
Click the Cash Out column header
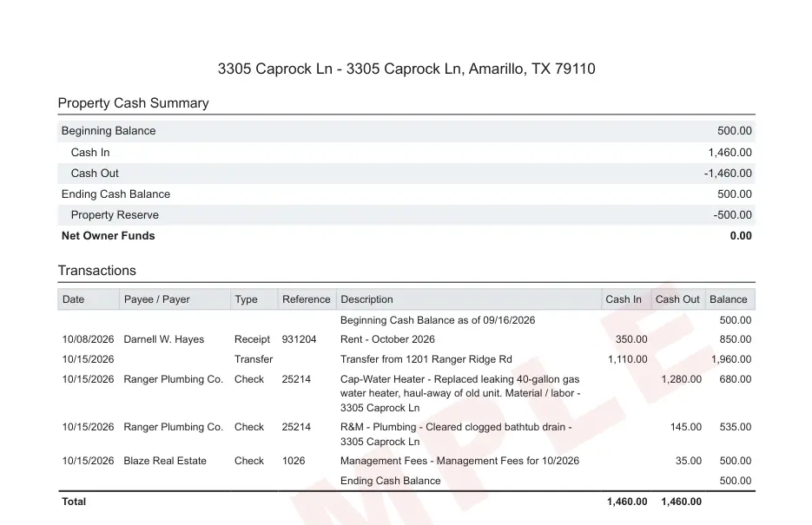click(x=678, y=299)
